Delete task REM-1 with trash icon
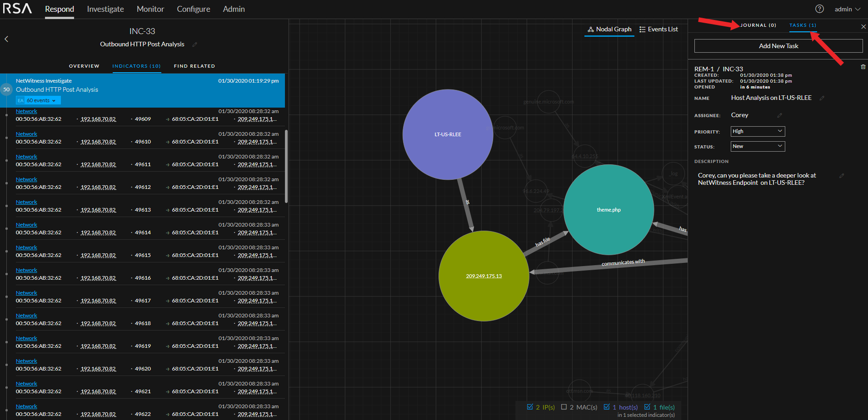 coord(863,67)
